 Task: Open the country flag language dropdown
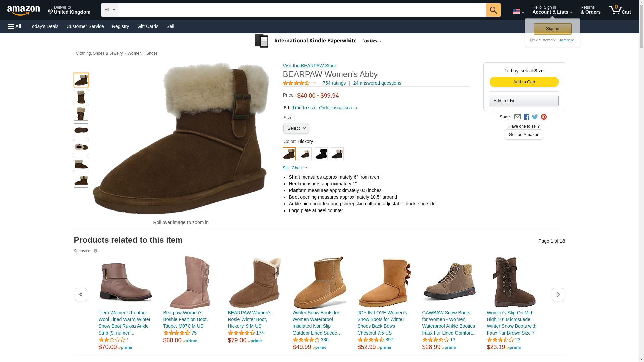pyautogui.click(x=518, y=12)
